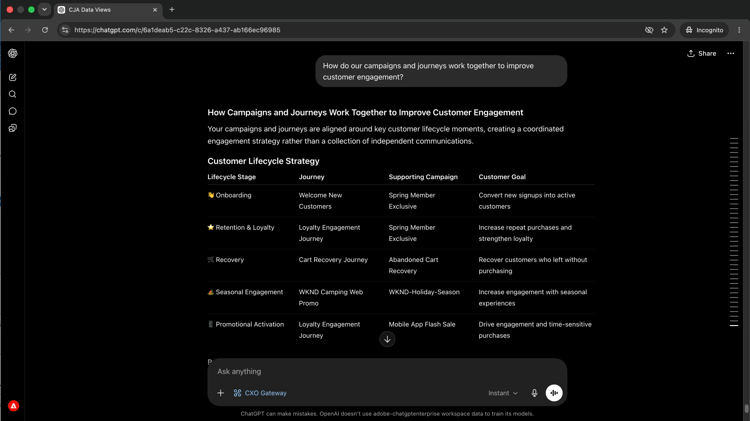Click the WKND-Holiday-Season campaign cell
750x421 pixels.
pos(424,292)
